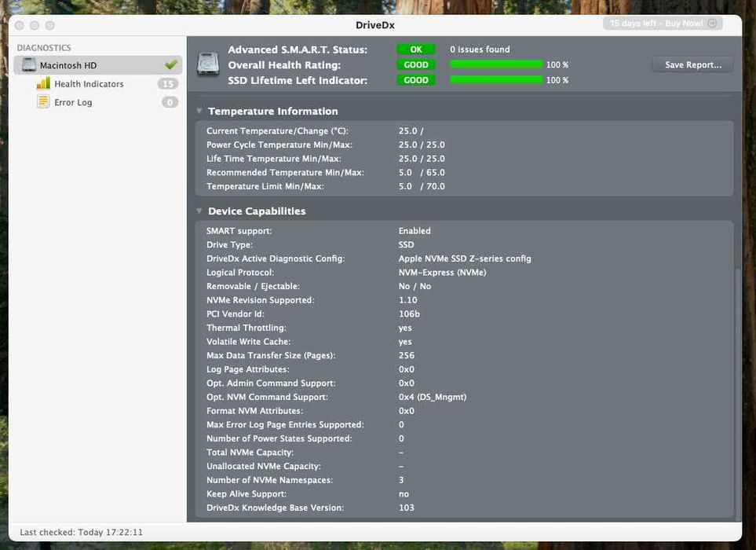Click the 'SMART support:' Enabled value
The width and height of the screenshot is (756, 550).
[415, 231]
